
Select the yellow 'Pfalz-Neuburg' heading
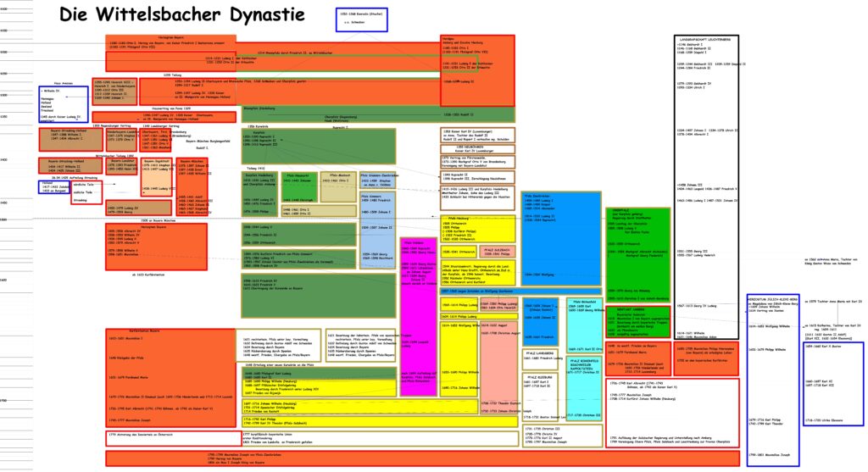459,218
